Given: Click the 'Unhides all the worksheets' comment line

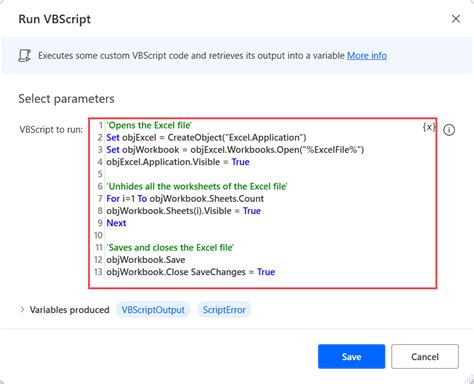Looking at the screenshot, I should 197,186.
